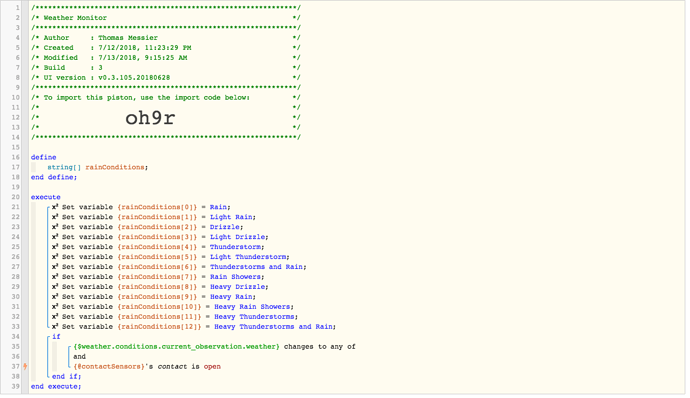Click line number 15 in the gutter
This screenshot has width=690, height=398.
tap(16, 147)
